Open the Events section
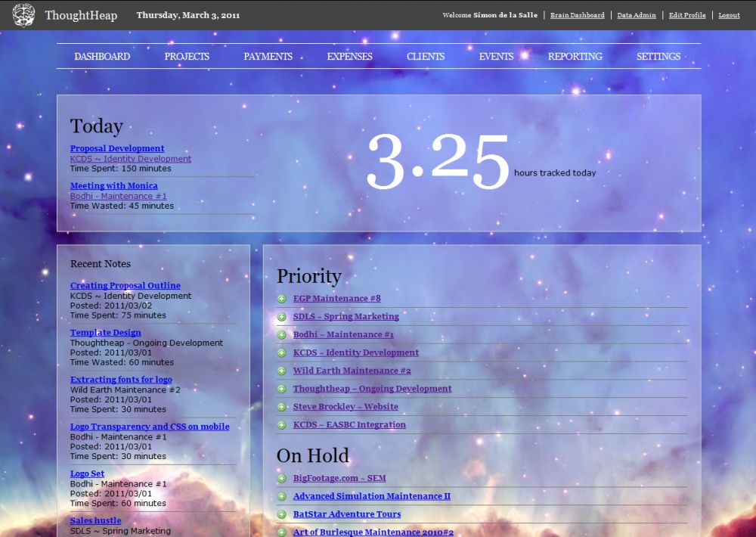Image resolution: width=756 pixels, height=537 pixels. [496, 57]
